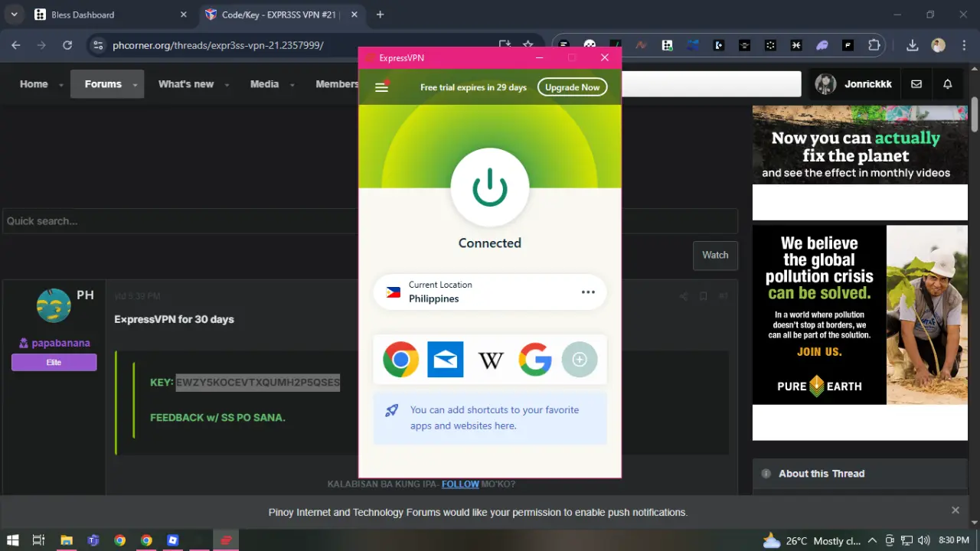The image size is (980, 551).
Task: Close the Bless Dashboard tab
Action: [183, 15]
